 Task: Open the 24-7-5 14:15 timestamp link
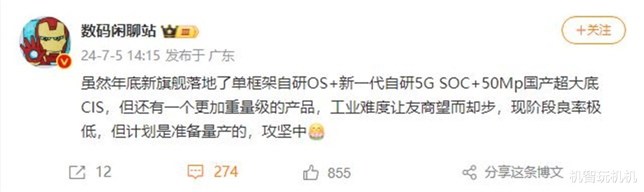pos(120,55)
